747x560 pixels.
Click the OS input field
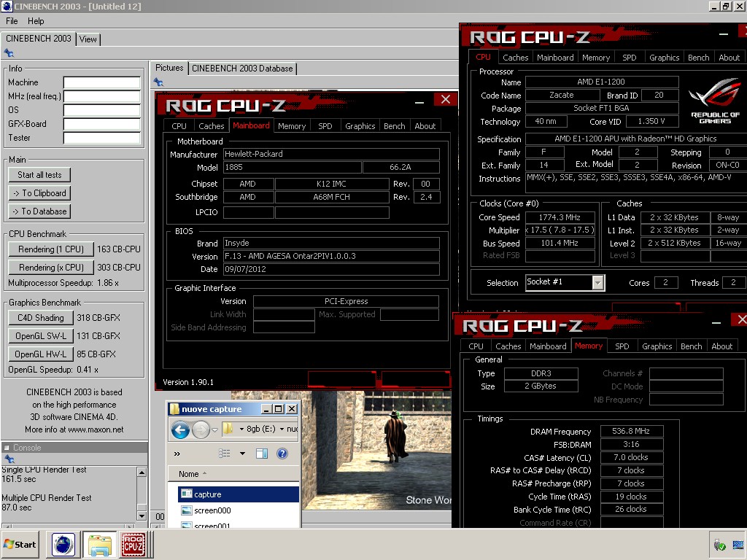coord(102,110)
